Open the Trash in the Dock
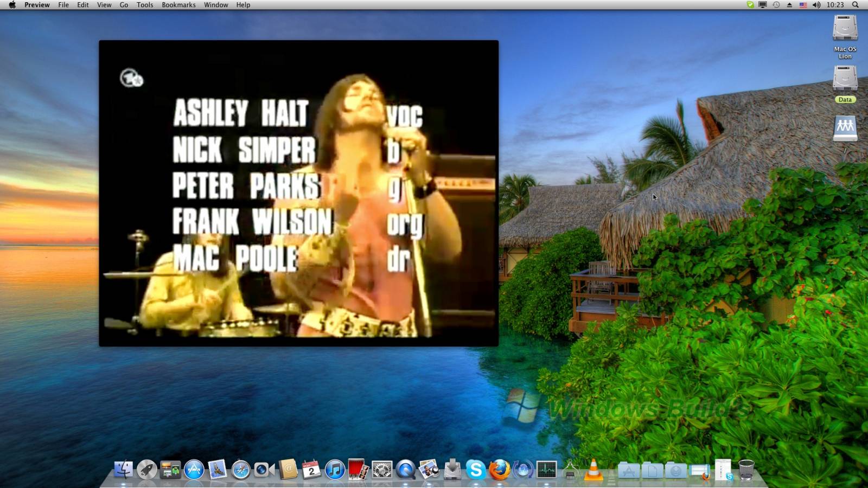Screen dimensions: 868x488 (746, 470)
